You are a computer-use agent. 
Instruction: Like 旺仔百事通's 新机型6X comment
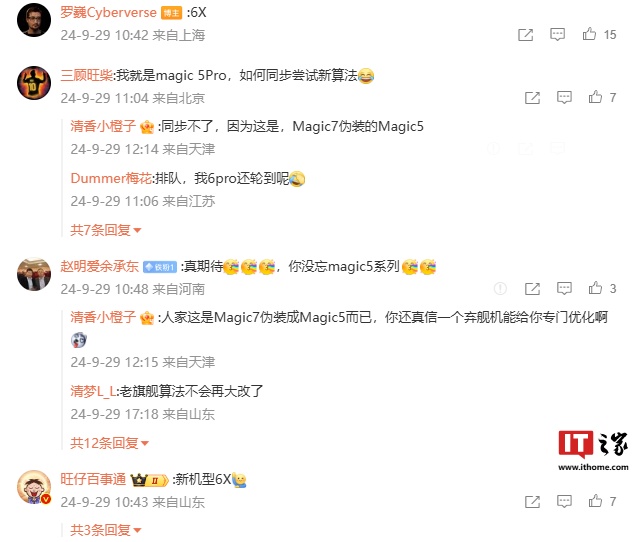pos(595,501)
